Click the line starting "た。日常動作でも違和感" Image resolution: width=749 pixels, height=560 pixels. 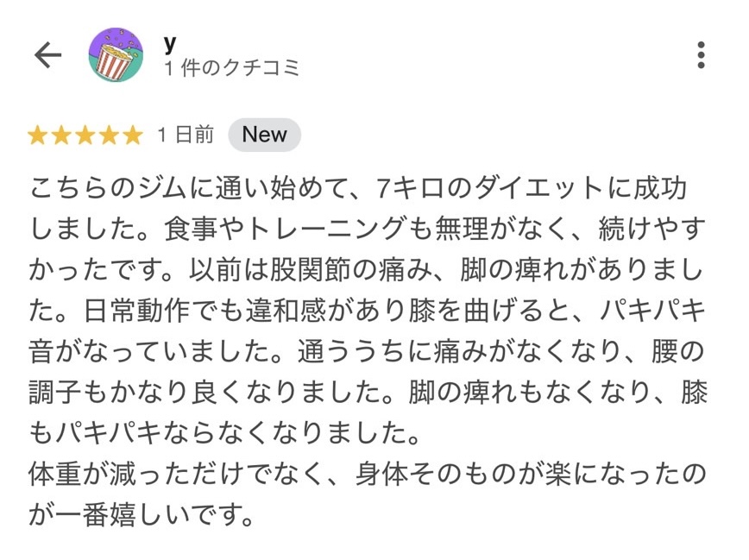click(367, 311)
